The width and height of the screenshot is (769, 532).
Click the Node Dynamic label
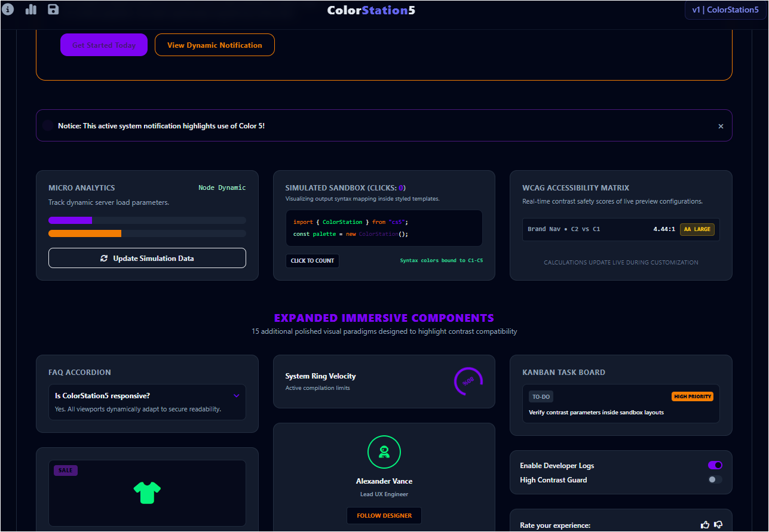(222, 187)
